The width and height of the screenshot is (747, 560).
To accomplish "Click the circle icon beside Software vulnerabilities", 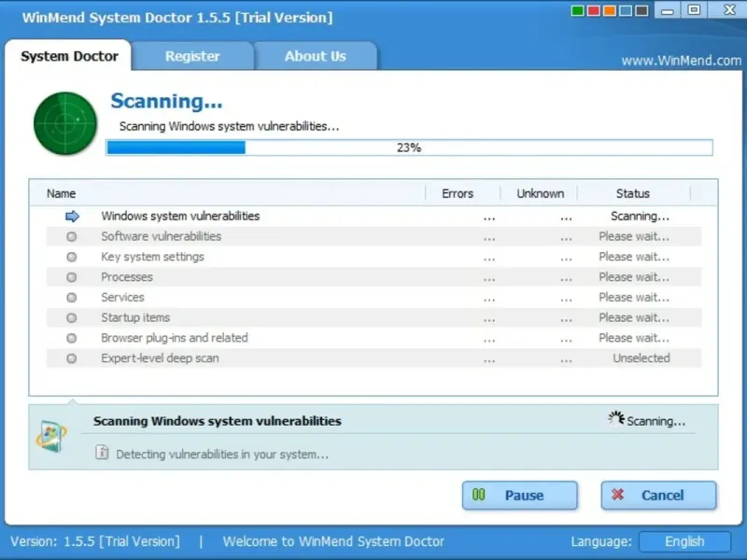I will tap(72, 237).
